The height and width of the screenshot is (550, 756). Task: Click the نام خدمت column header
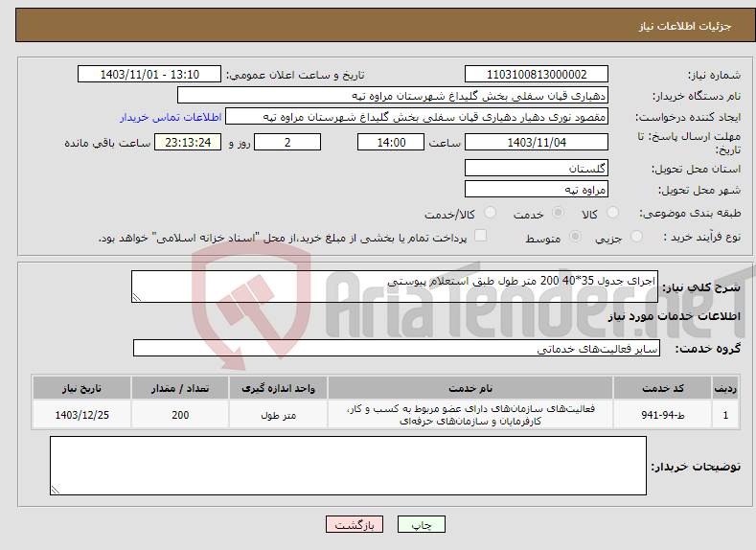tap(470, 388)
